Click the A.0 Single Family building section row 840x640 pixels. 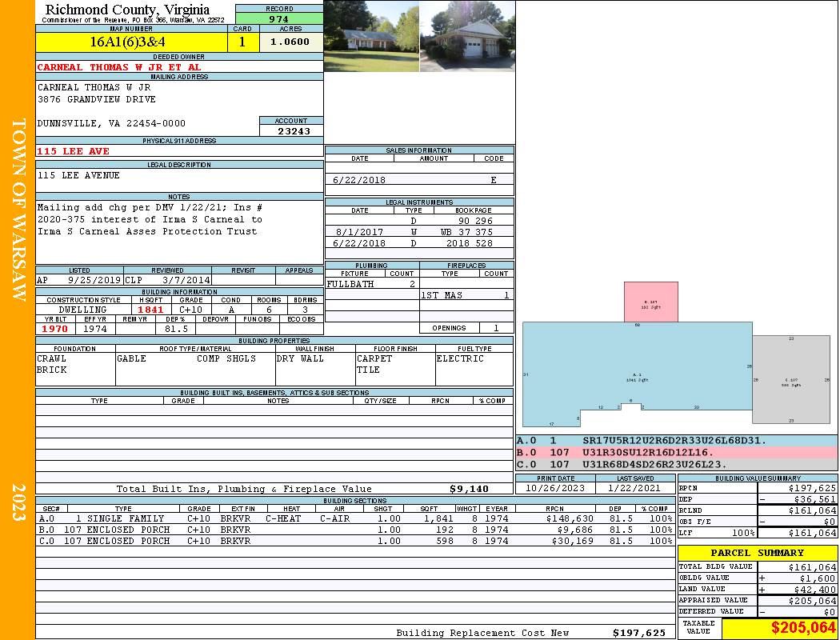click(355, 519)
